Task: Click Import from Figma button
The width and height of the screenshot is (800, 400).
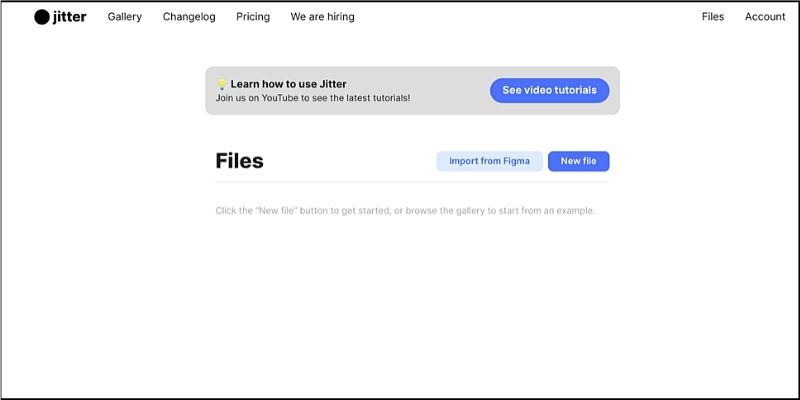Action: (489, 161)
